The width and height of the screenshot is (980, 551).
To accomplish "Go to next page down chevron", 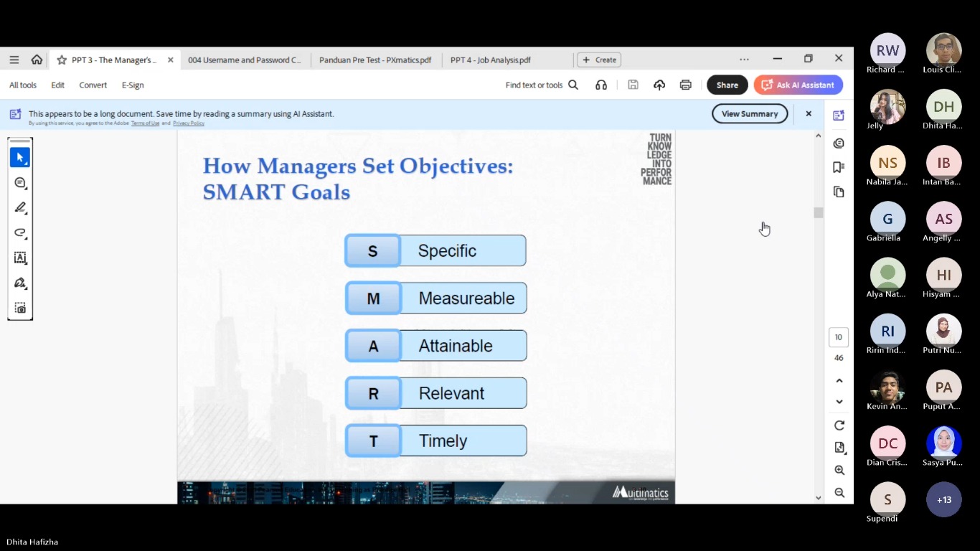I will click(839, 402).
